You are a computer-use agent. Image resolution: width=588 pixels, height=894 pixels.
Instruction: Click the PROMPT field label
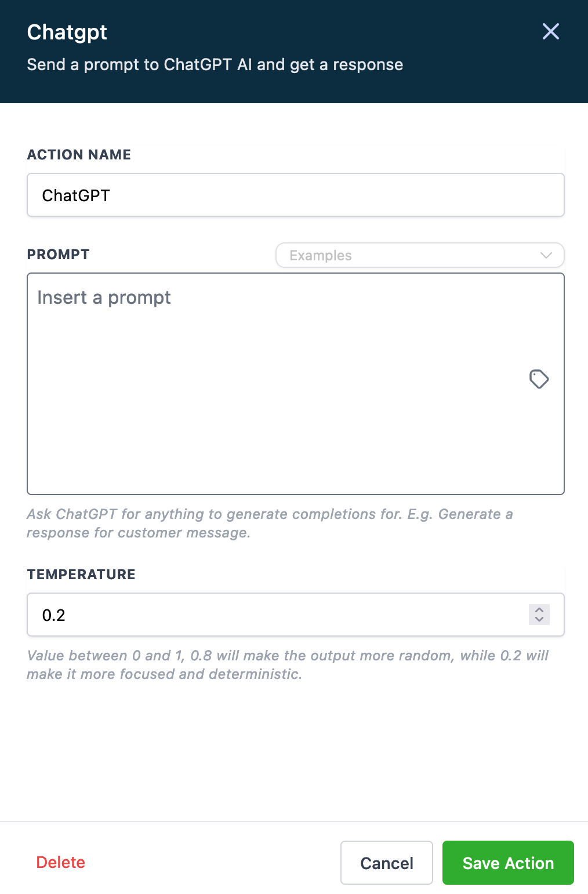(58, 255)
